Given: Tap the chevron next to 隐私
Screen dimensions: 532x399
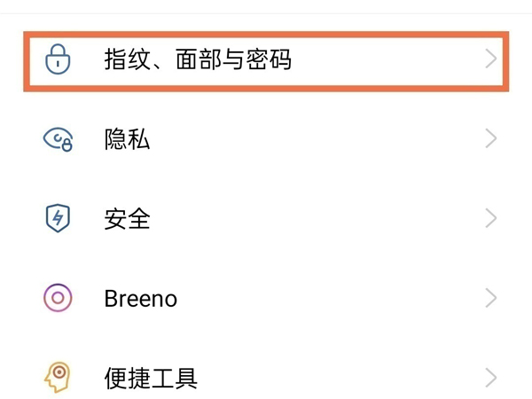Looking at the screenshot, I should coord(491,139).
